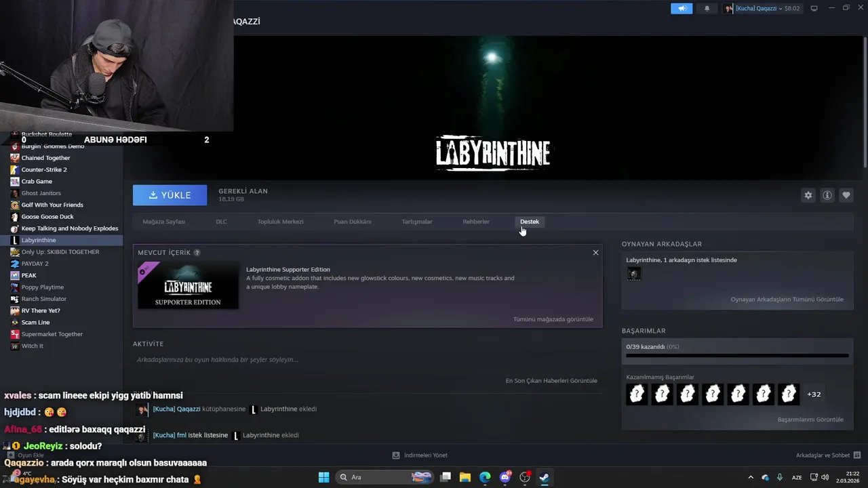This screenshot has height=488, width=868.
Task: Open the Steam announcements megaphone button
Action: click(682, 8)
